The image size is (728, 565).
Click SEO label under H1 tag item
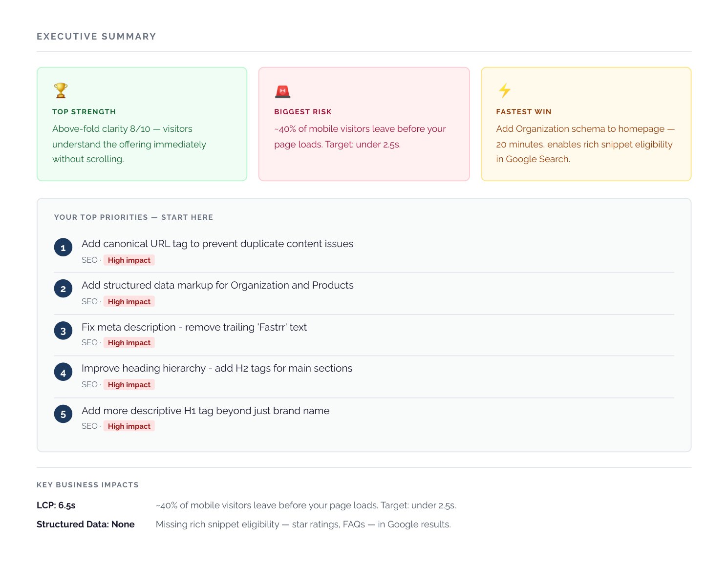point(89,426)
